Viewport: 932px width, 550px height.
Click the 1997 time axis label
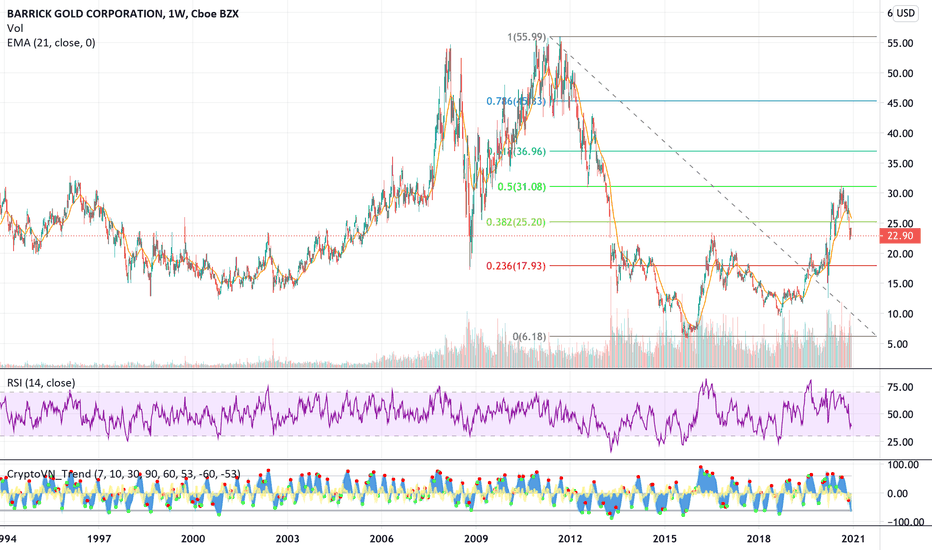(x=99, y=539)
